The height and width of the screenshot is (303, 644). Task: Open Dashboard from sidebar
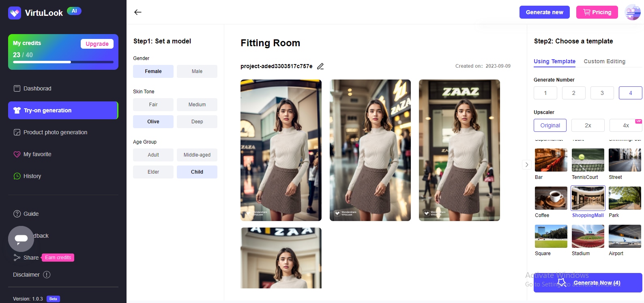pos(63,88)
